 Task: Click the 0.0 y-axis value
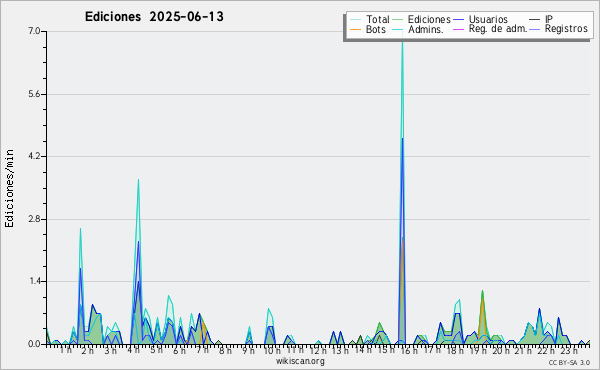(34, 344)
